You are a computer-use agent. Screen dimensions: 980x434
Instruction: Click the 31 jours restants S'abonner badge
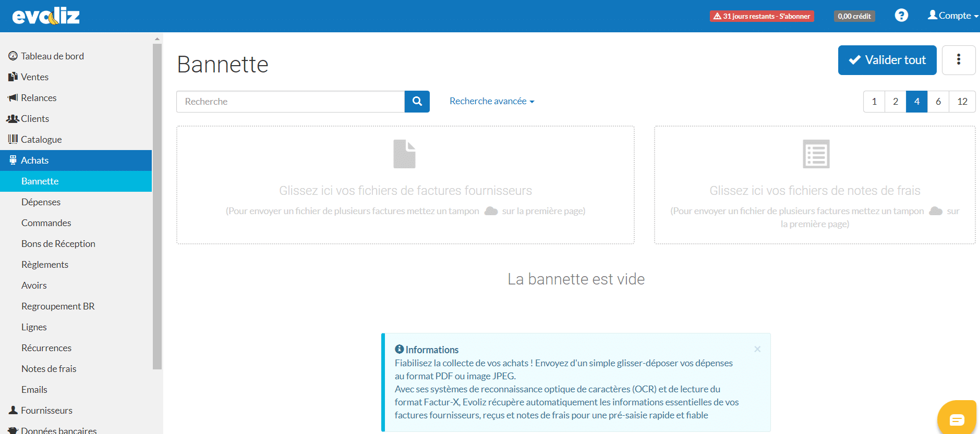762,16
